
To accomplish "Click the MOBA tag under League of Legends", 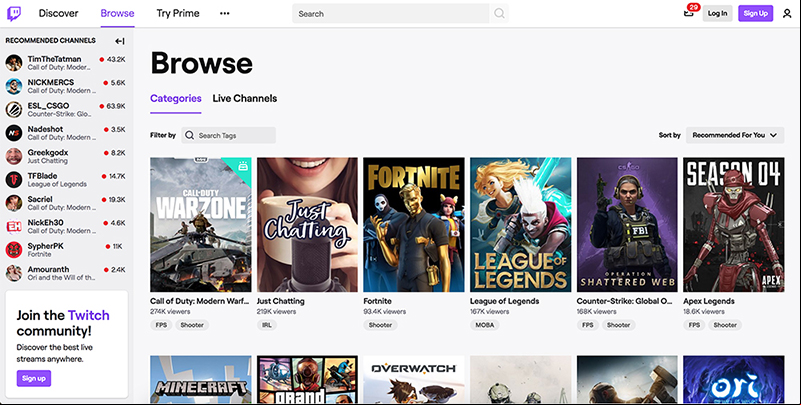I will (485, 325).
